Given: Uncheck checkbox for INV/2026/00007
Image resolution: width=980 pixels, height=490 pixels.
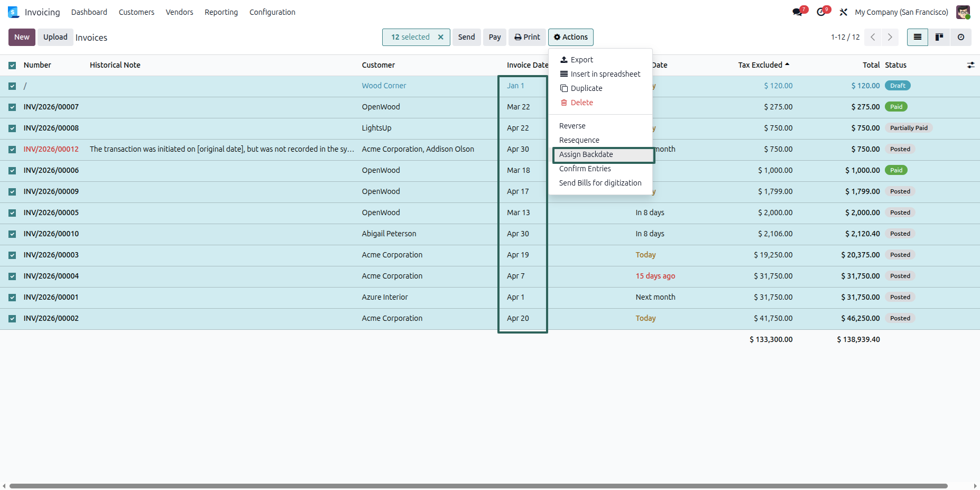Looking at the screenshot, I should coord(12,107).
